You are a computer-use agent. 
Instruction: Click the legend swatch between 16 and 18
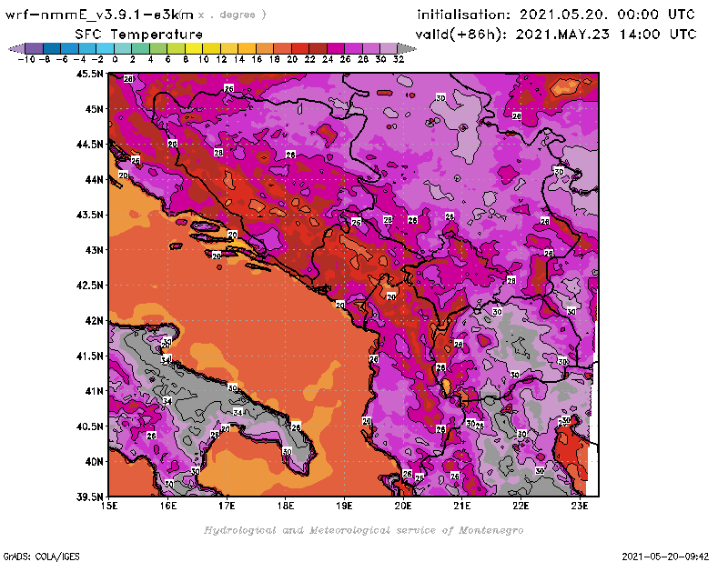tap(265, 48)
